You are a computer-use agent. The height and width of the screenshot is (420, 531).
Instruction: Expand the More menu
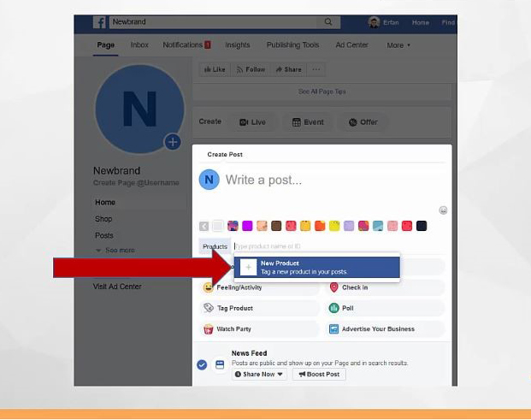(398, 45)
